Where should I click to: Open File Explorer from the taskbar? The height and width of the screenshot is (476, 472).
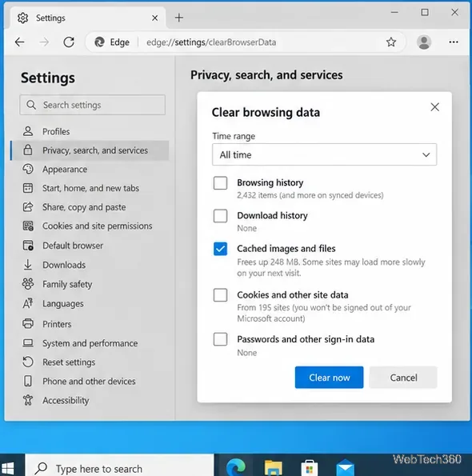point(273,467)
